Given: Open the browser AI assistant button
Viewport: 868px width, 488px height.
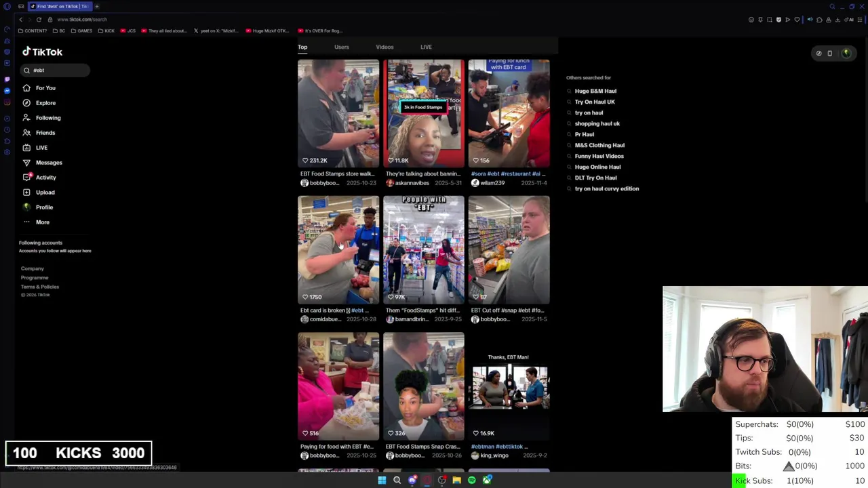Looking at the screenshot, I should click(x=850, y=20).
